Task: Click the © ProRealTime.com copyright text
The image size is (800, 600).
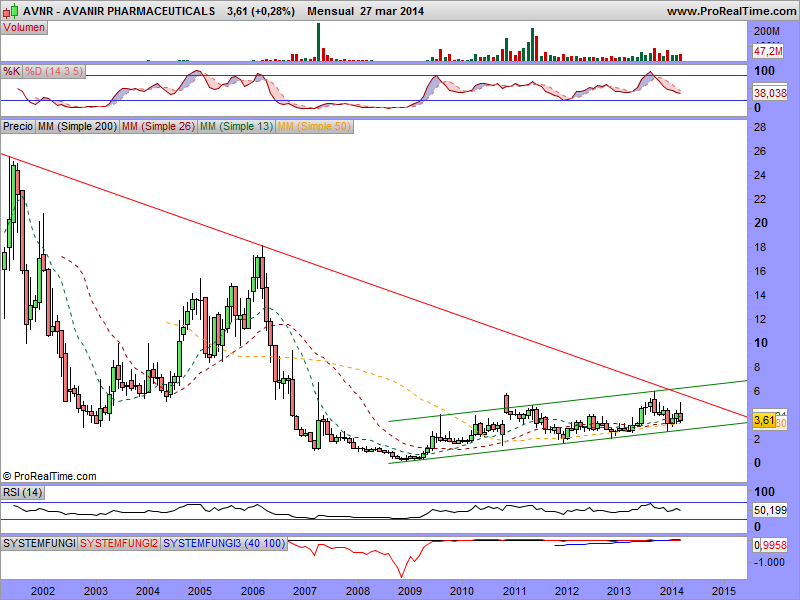Action: [49, 477]
